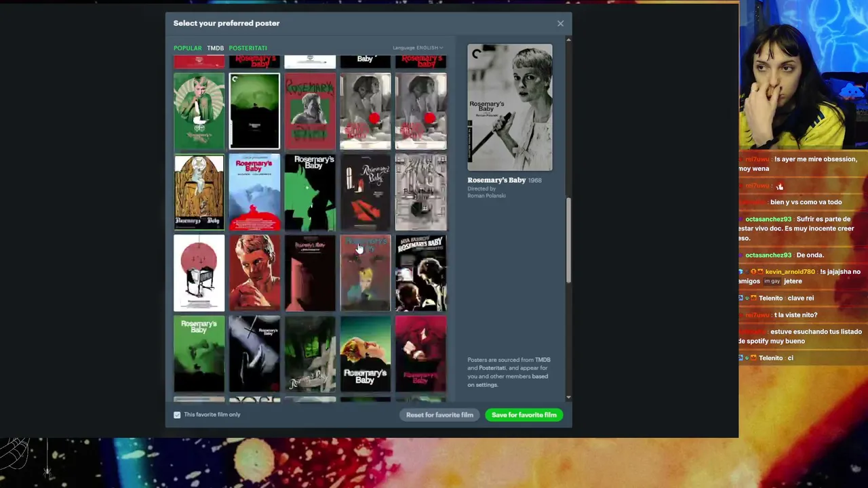Follow the TMDB link in the sourcing note

(542, 360)
